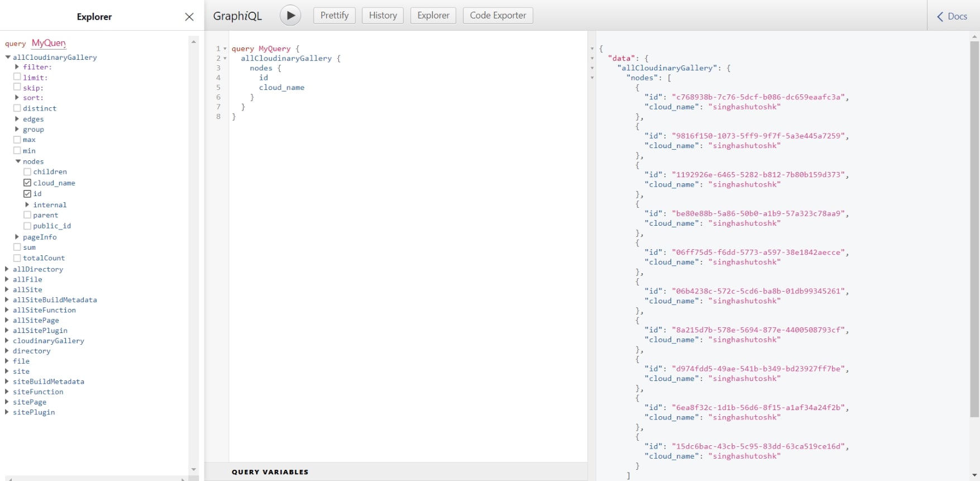Uncheck the id field
Image resolution: width=980 pixels, height=481 pixels.
click(27, 193)
